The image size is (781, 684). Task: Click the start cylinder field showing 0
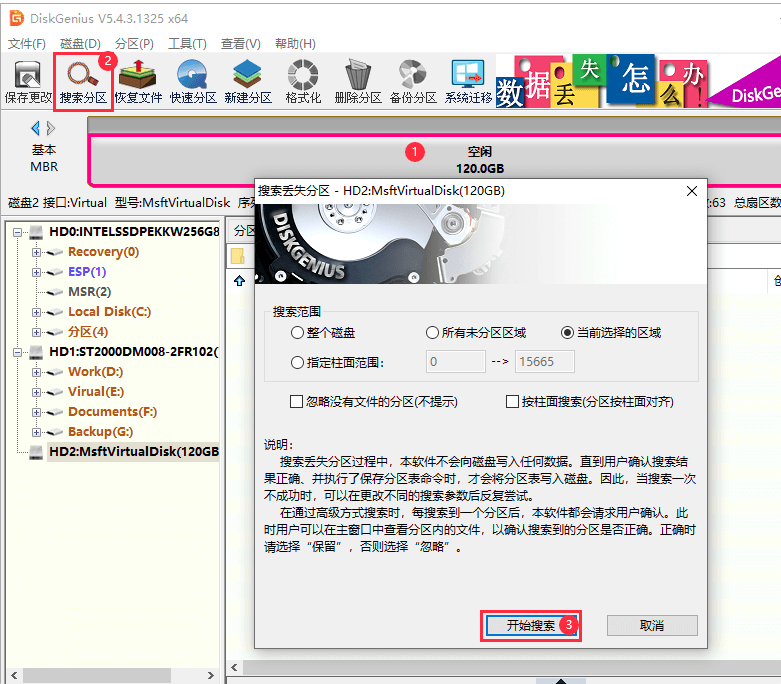point(456,361)
